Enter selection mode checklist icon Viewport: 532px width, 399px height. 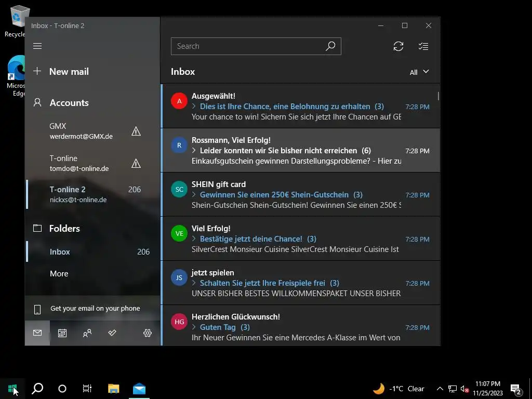coord(423,46)
